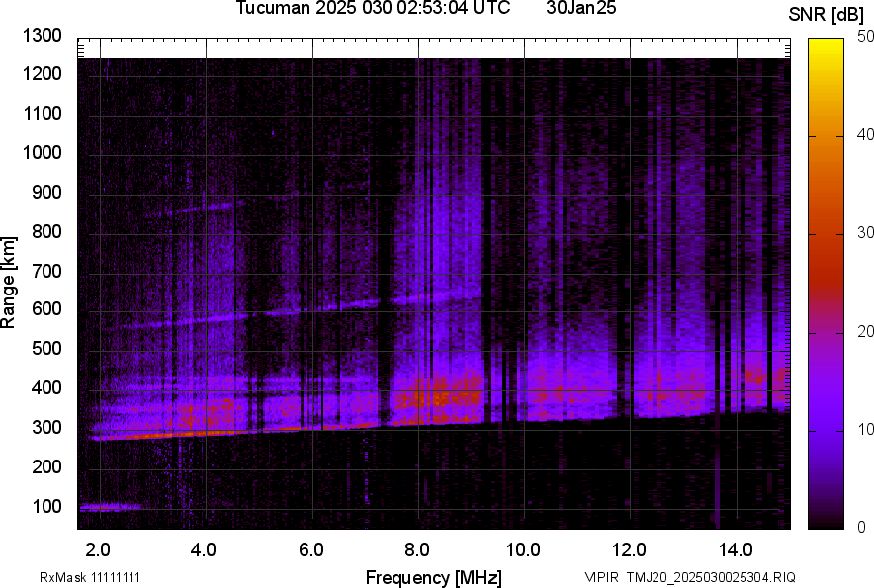Click the 8.0 frequency tick label

[x=417, y=549]
